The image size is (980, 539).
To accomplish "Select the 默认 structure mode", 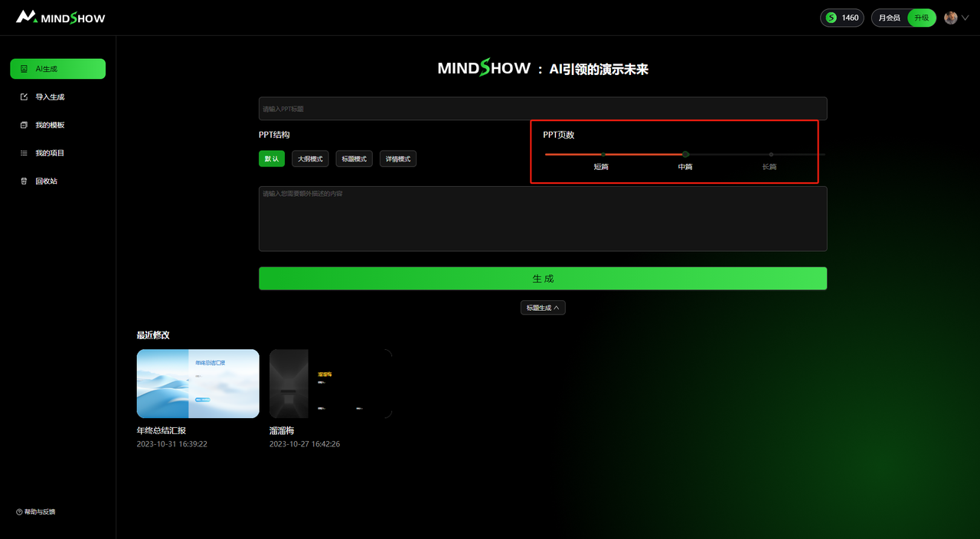I will point(272,158).
